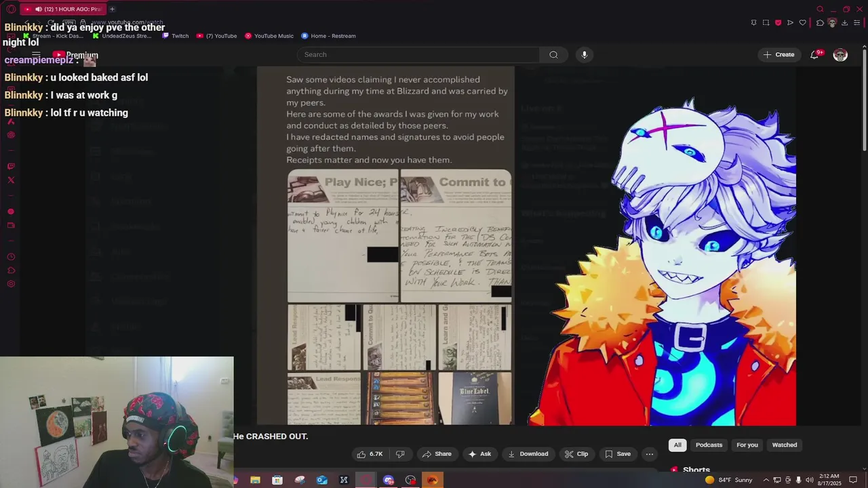Select the '1 HOUR AGO' YouTube tab
This screenshot has height=488, width=868.
[x=62, y=9]
